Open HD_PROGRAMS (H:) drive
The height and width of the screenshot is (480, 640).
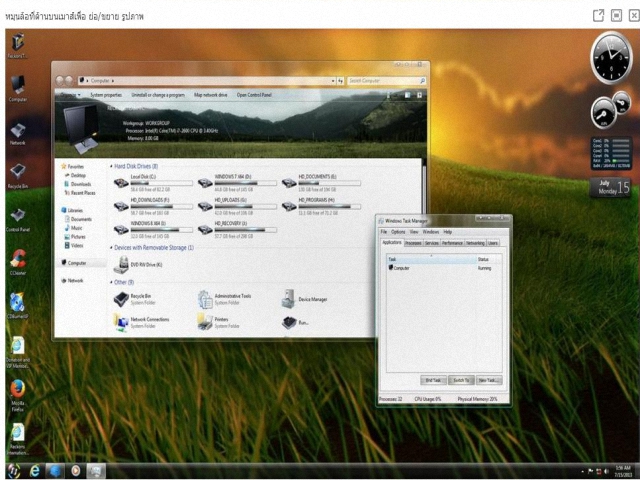(x=321, y=206)
